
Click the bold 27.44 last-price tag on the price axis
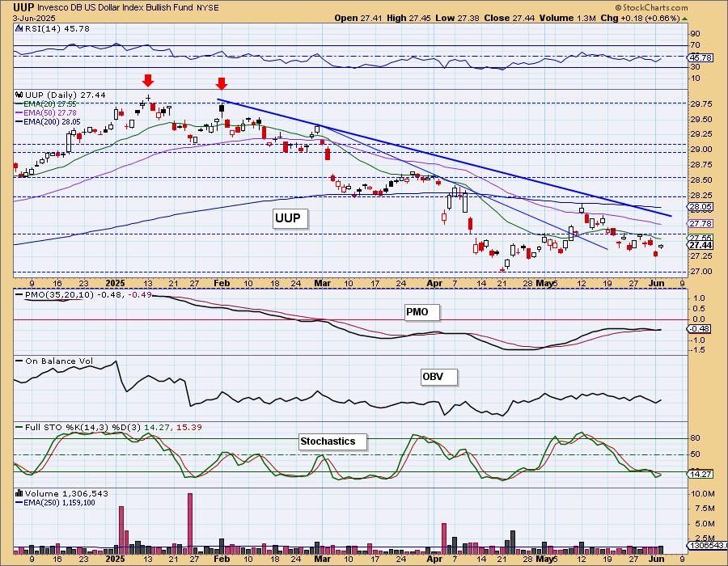pyautogui.click(x=701, y=246)
